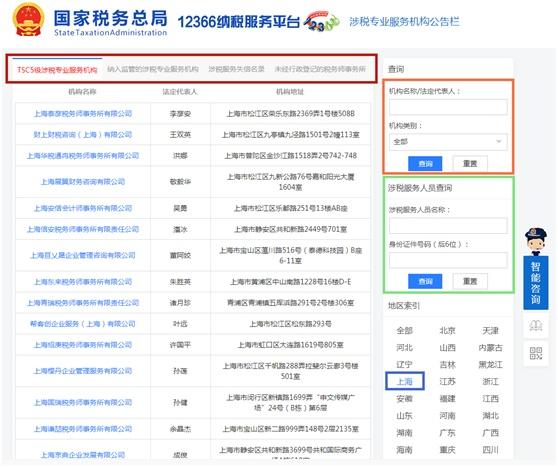Screen dimensions: 558x467
Task: Pick 吉林 from region index
Action: point(447,365)
